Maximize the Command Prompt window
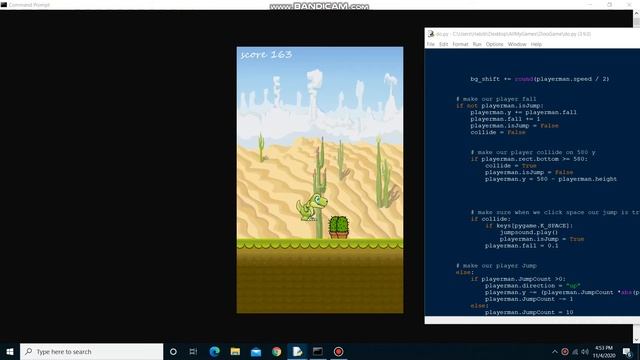 609,4
